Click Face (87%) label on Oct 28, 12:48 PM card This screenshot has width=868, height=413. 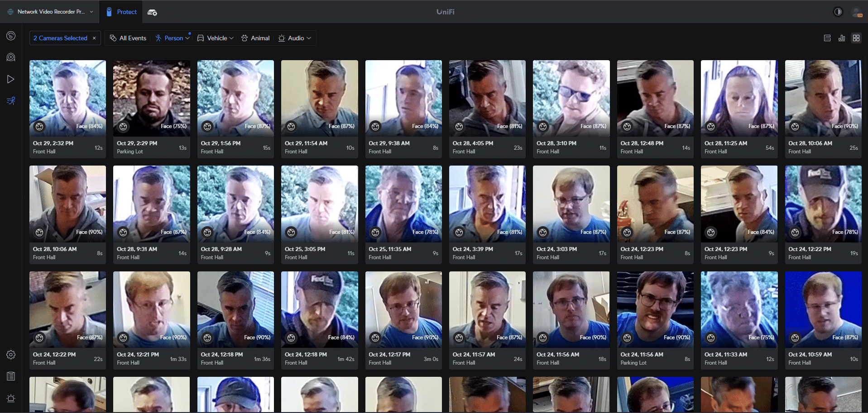(x=677, y=126)
